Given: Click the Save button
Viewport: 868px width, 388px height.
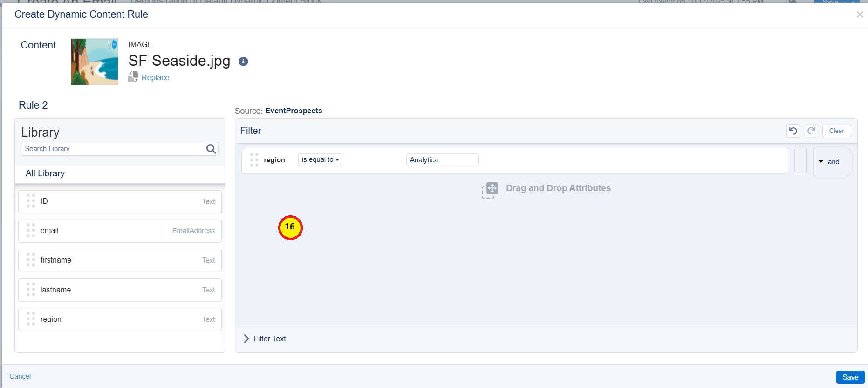Looking at the screenshot, I should tap(850, 377).
